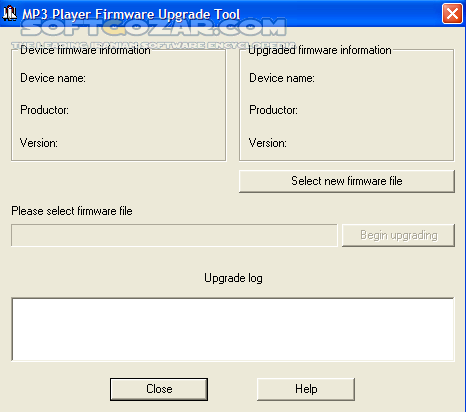Click 'Device name:' in Upgraded firmware group

282,78
